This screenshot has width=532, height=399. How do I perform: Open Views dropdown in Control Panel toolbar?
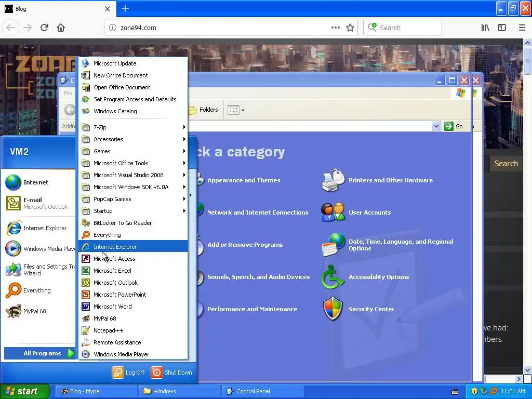236,110
